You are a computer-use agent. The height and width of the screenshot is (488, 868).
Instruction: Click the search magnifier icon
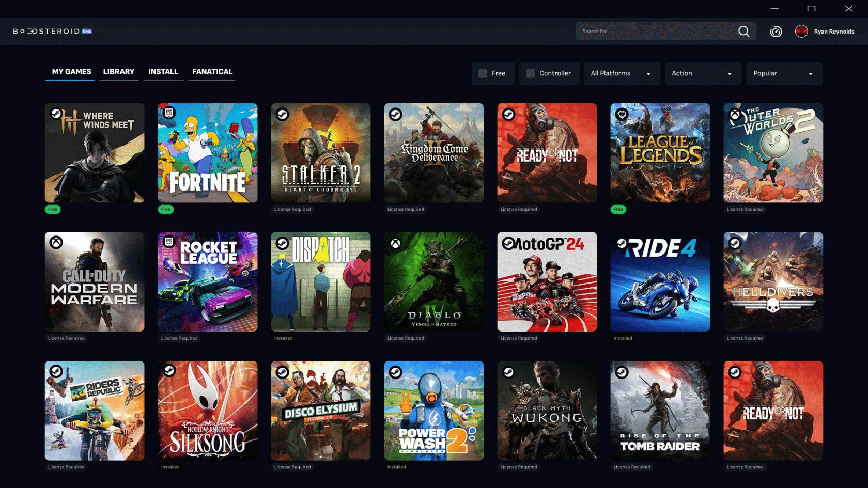click(743, 32)
